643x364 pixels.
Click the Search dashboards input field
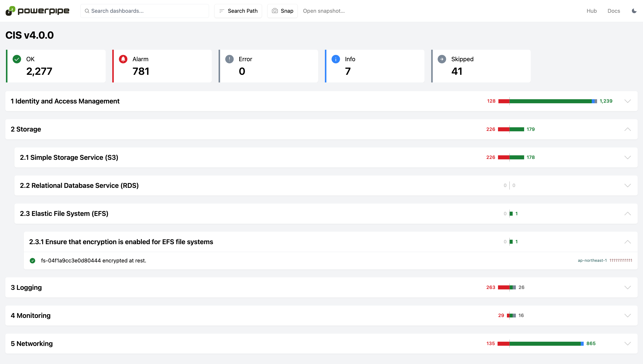145,11
